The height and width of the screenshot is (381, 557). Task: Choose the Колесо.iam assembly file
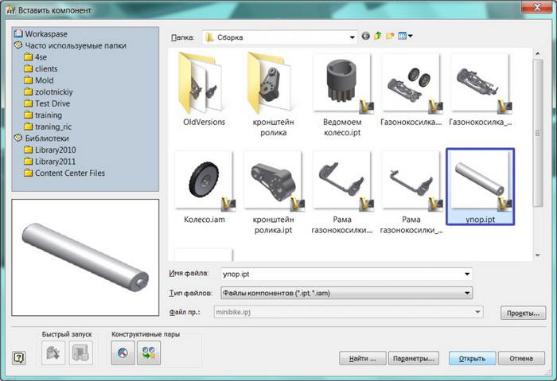(x=204, y=180)
